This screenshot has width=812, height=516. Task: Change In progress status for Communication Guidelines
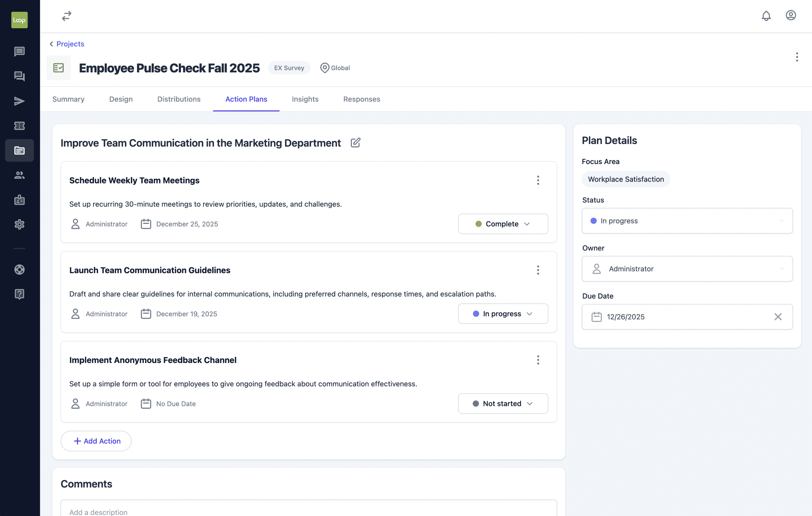(x=503, y=314)
